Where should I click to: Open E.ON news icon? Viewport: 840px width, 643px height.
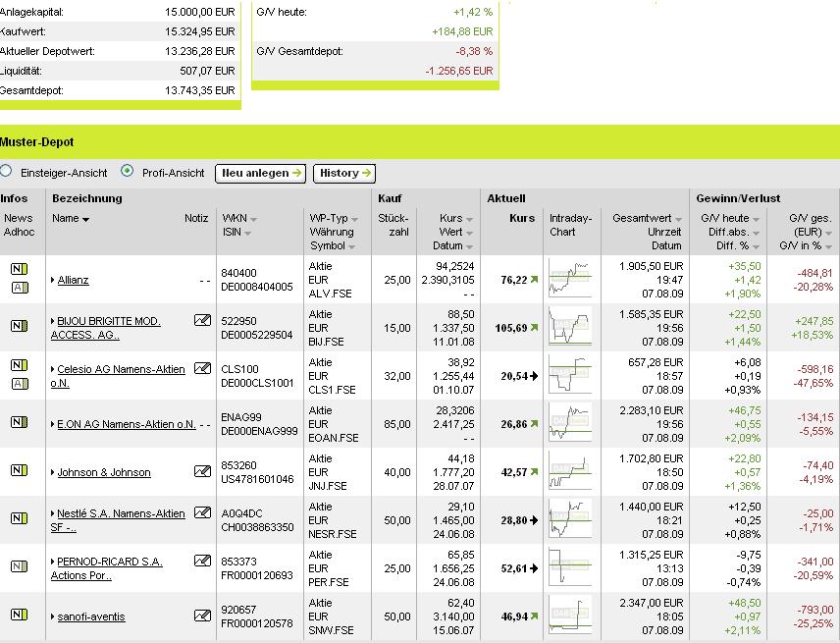19,422
